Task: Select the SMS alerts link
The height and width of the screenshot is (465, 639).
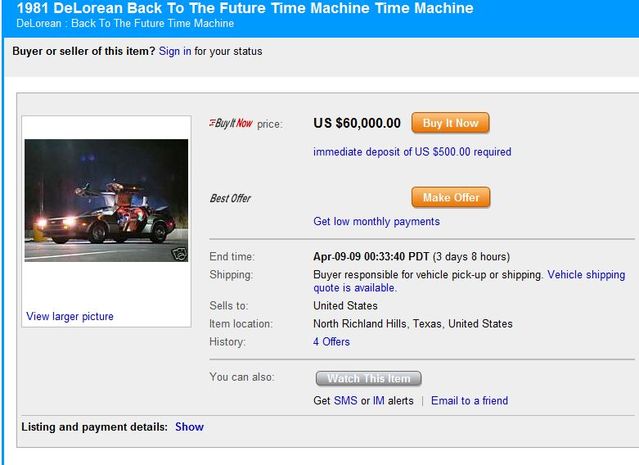Action: (x=345, y=400)
